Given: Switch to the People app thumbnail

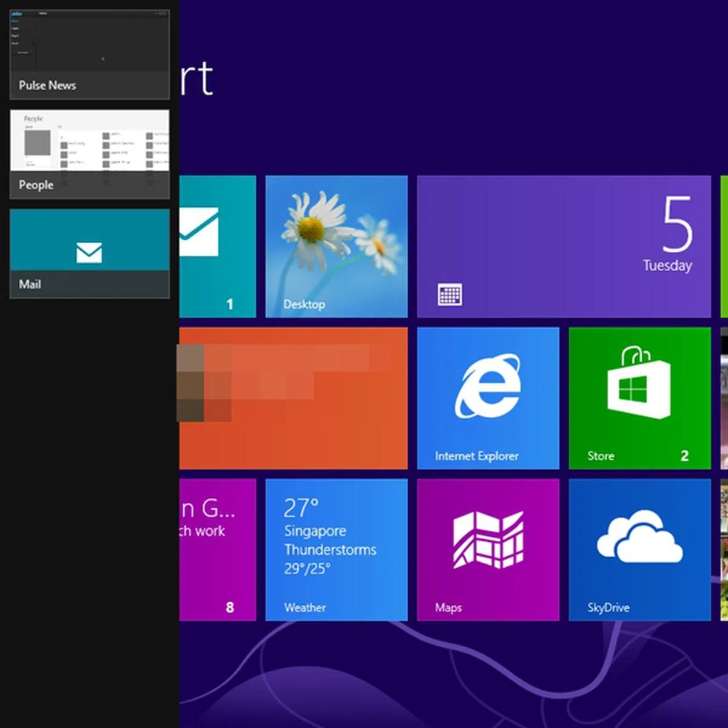Looking at the screenshot, I should (x=90, y=153).
